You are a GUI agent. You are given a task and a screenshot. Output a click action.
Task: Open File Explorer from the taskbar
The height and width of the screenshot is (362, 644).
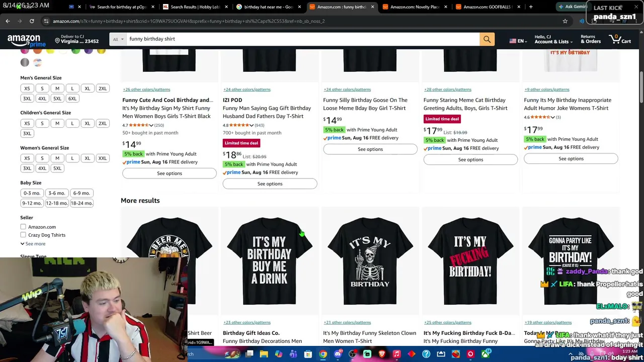point(264,354)
